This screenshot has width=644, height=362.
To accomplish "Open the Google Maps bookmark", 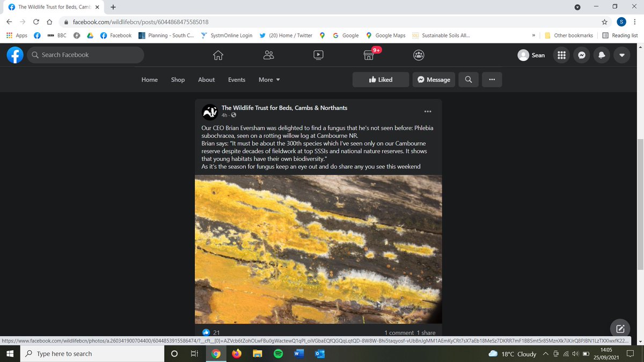I will pyautogui.click(x=385, y=35).
